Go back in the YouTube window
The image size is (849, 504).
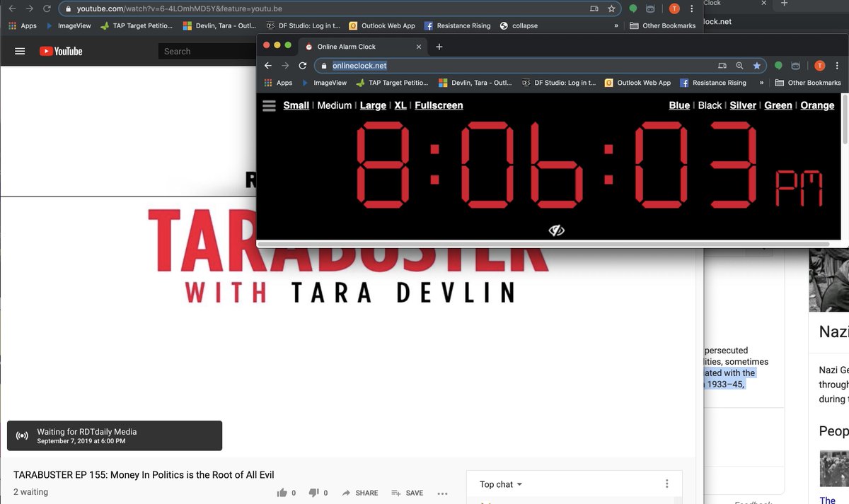point(11,9)
